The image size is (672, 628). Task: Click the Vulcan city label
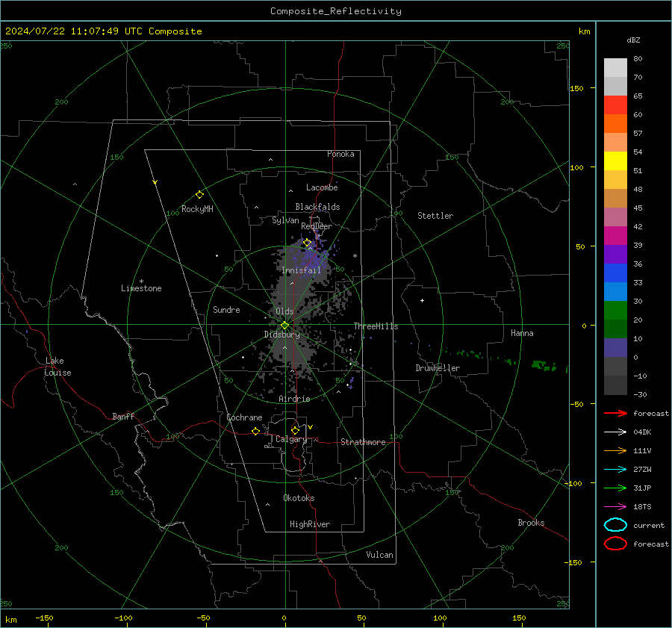pyautogui.click(x=380, y=555)
